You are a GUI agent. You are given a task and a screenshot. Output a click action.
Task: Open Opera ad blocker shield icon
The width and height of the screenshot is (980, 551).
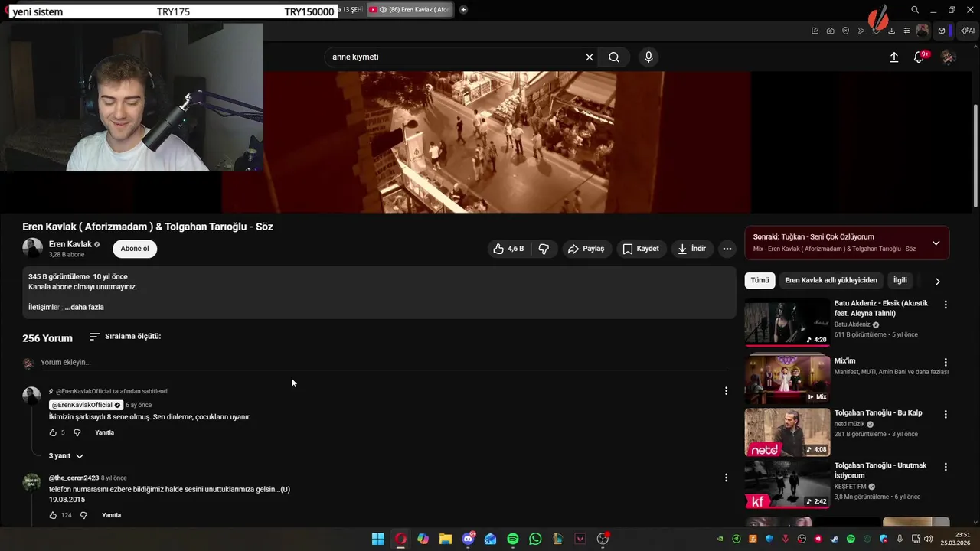click(x=845, y=31)
